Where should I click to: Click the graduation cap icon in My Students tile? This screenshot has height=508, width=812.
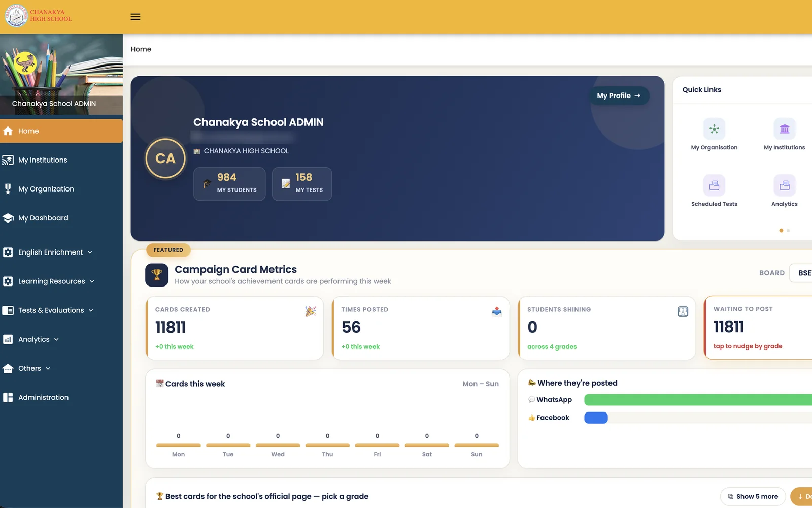pyautogui.click(x=207, y=183)
